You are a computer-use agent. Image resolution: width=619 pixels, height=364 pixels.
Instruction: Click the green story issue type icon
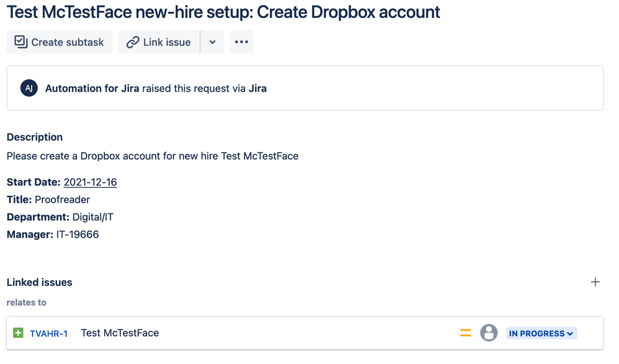pos(18,333)
